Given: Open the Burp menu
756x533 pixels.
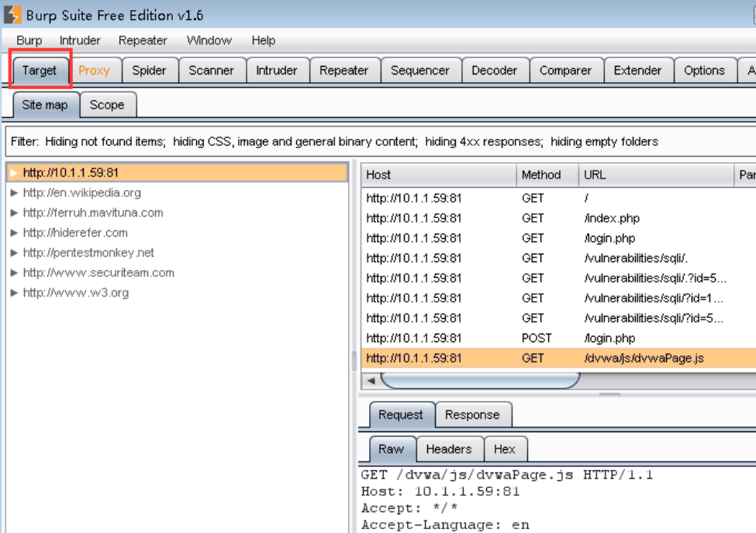Looking at the screenshot, I should [x=29, y=40].
